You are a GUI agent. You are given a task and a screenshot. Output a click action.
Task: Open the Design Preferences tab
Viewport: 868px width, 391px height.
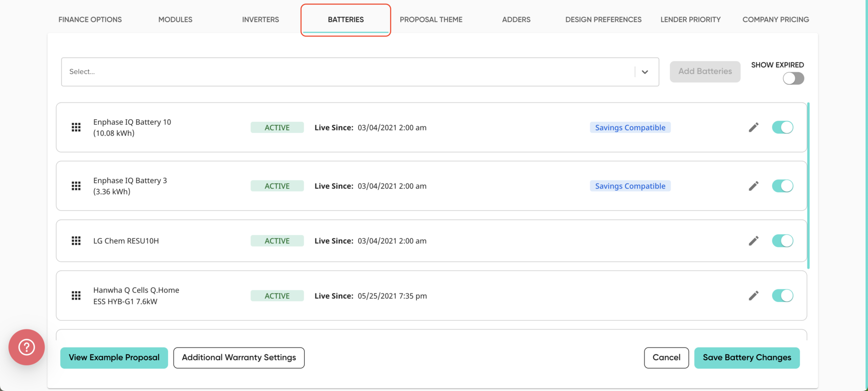click(604, 20)
